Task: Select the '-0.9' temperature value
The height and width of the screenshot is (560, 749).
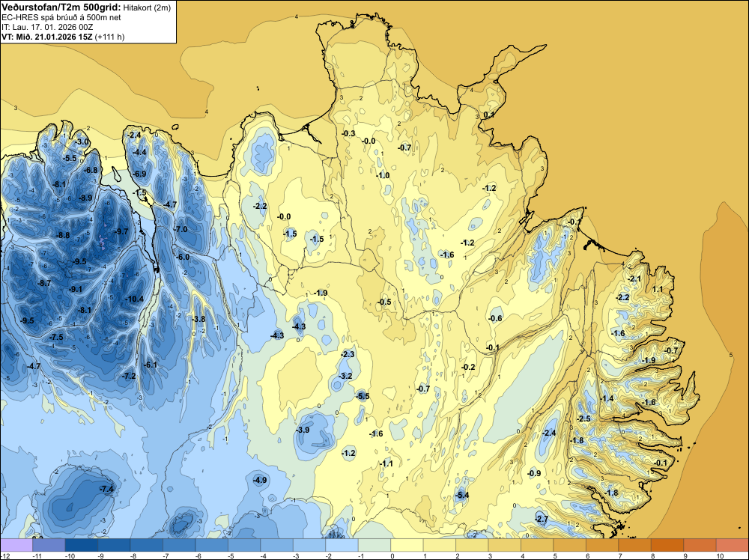Action: (x=534, y=473)
